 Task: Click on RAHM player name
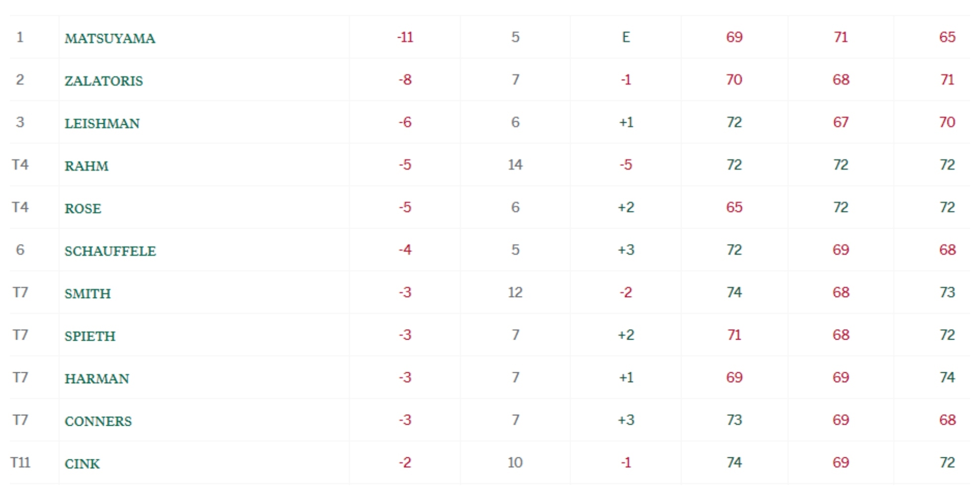coord(86,166)
